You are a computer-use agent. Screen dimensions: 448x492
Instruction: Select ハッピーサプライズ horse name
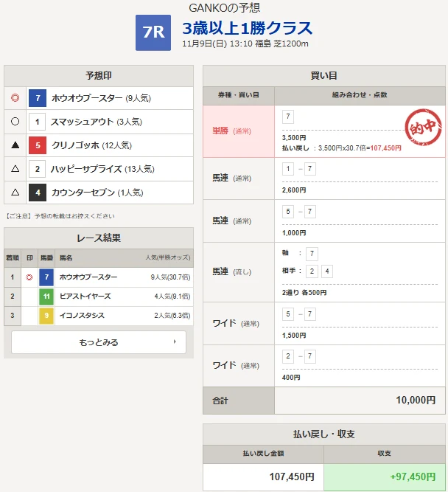pyautogui.click(x=87, y=169)
